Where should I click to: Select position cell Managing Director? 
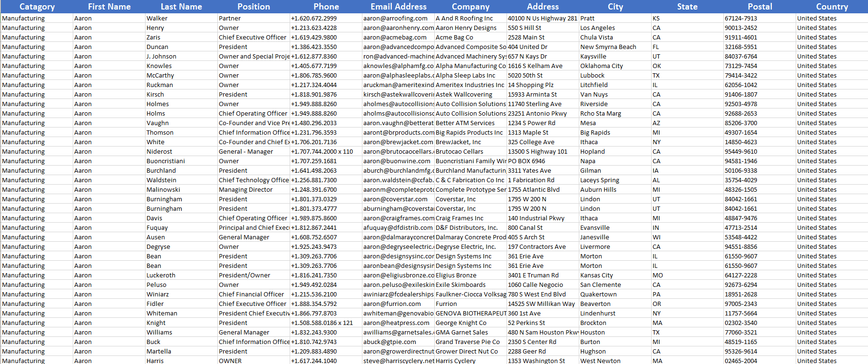254,189
